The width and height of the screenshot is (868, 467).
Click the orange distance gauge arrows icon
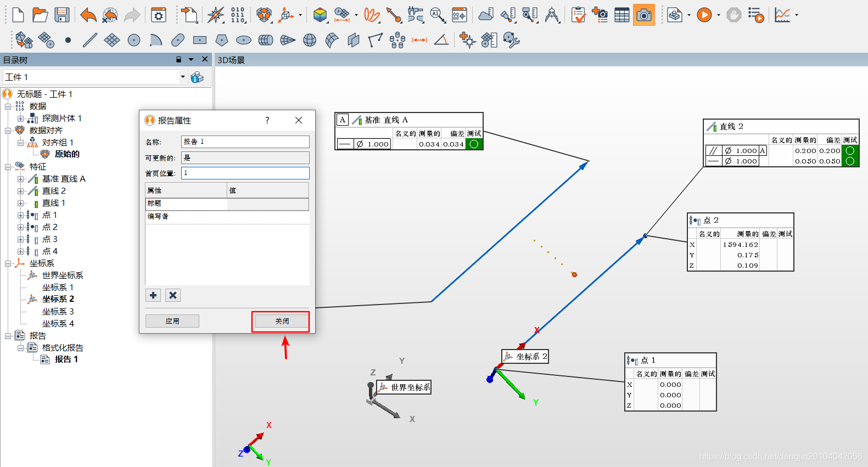[x=419, y=40]
